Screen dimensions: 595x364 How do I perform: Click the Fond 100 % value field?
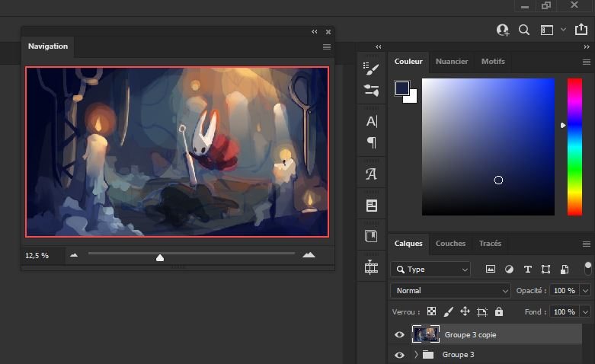point(565,311)
